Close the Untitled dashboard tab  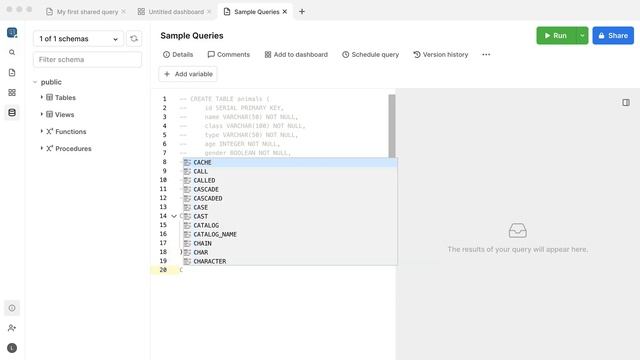[x=209, y=12]
